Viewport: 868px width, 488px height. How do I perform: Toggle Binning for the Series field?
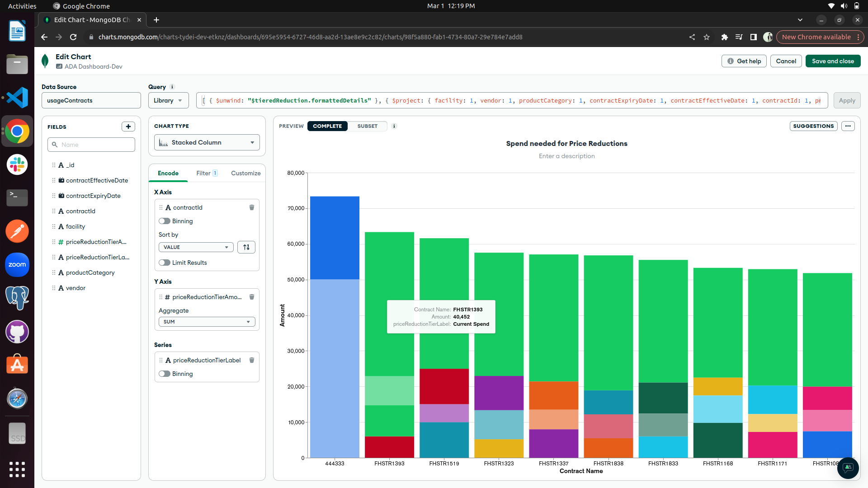(165, 374)
